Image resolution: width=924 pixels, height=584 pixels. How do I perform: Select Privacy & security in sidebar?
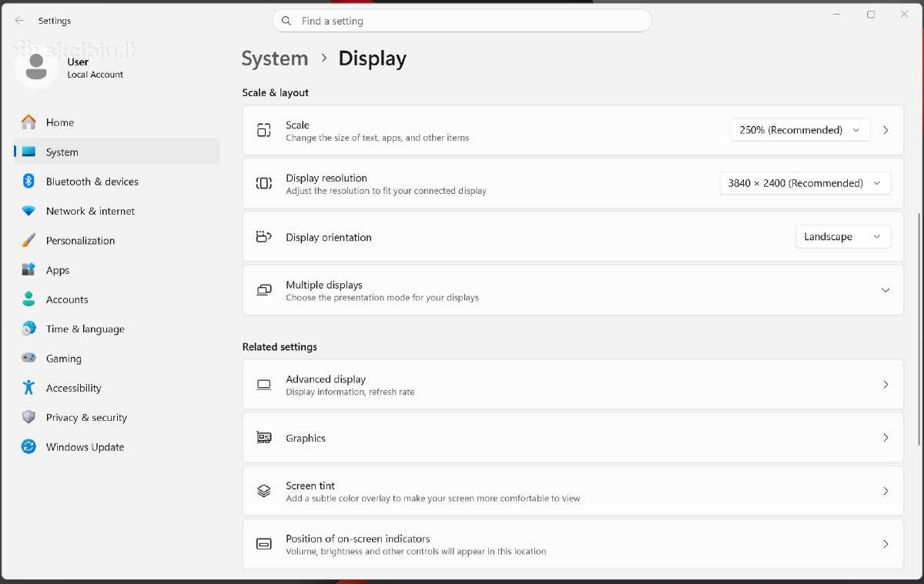click(x=117, y=418)
